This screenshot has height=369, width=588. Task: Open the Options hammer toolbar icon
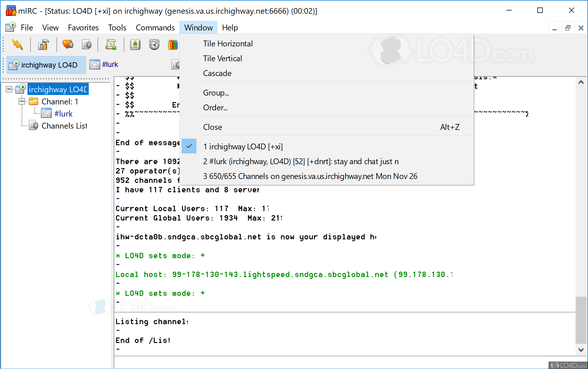43,45
